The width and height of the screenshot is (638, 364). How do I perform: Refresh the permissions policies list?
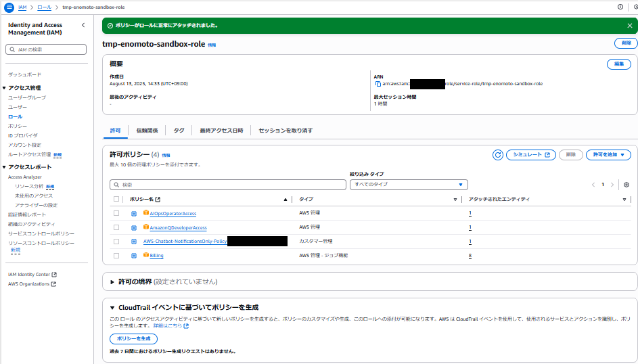click(498, 155)
